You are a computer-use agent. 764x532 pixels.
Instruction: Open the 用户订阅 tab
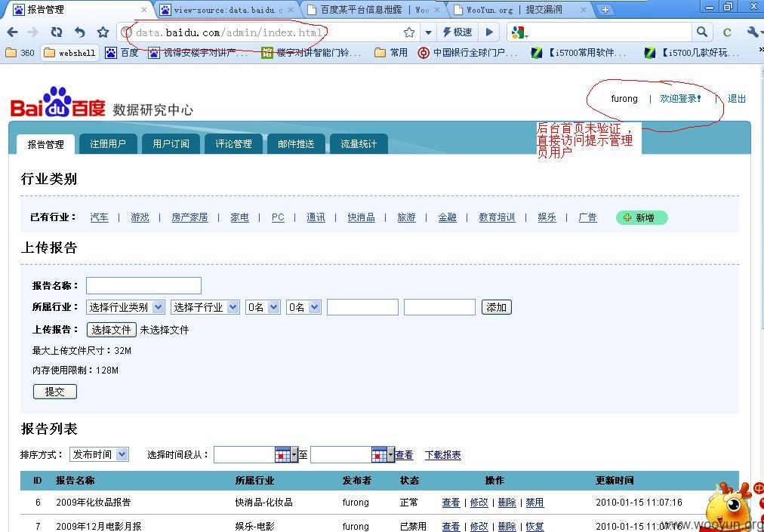click(171, 143)
